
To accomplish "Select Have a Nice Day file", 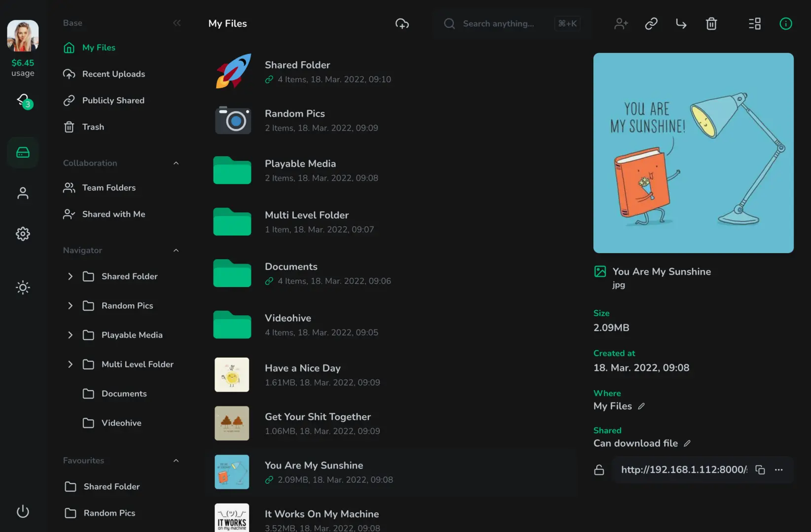I will tap(392, 375).
